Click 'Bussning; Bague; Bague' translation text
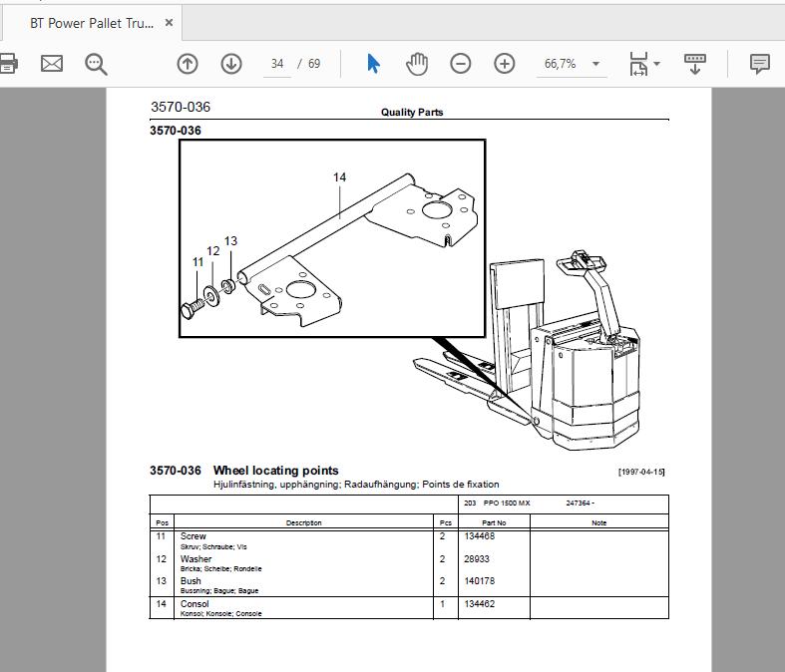The height and width of the screenshot is (672, 785). click(x=219, y=591)
